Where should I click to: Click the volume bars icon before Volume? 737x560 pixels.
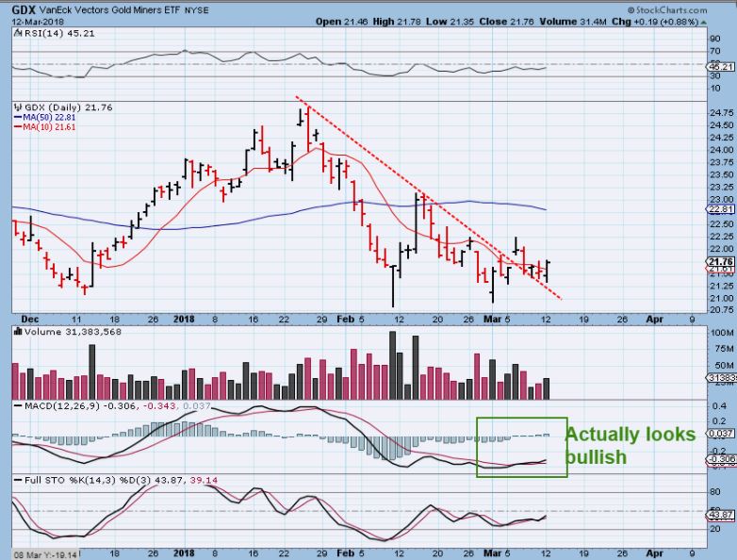click(x=18, y=332)
